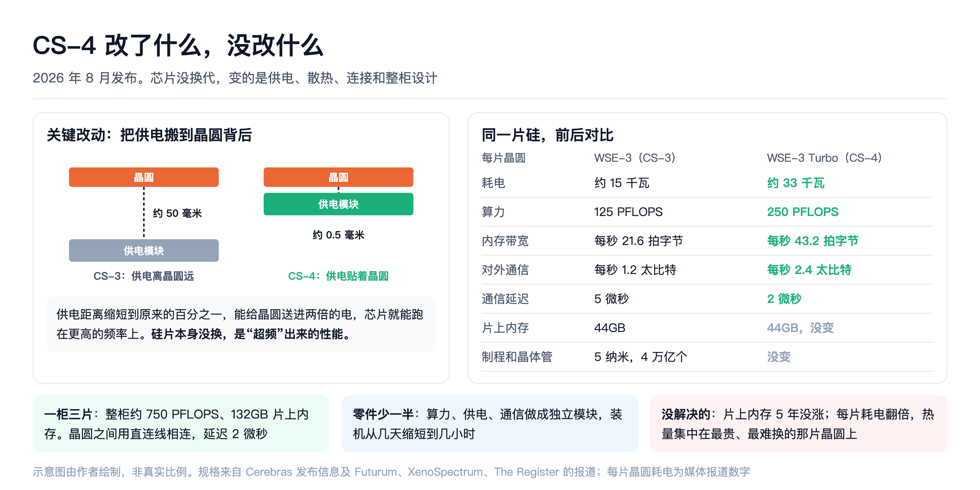Click the green value '约 33 千瓦'
The height and width of the screenshot is (490, 980).
point(795,183)
